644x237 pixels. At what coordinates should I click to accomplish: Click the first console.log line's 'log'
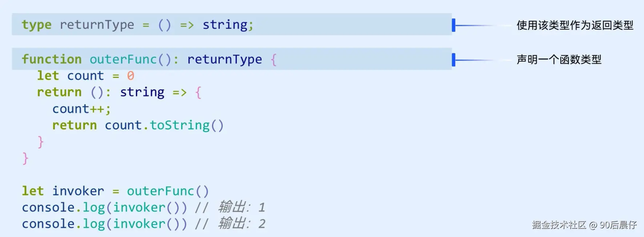tap(94, 208)
